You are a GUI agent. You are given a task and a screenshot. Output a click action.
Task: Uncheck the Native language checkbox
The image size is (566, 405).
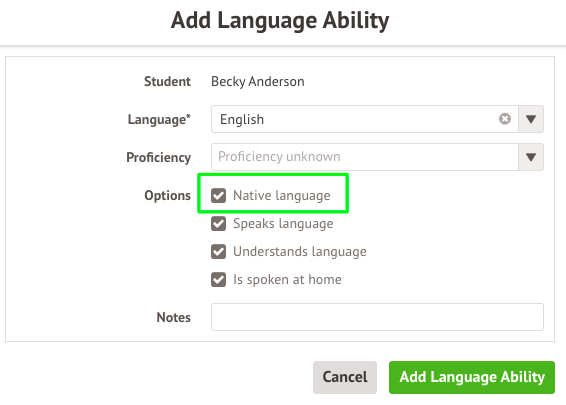tap(218, 196)
